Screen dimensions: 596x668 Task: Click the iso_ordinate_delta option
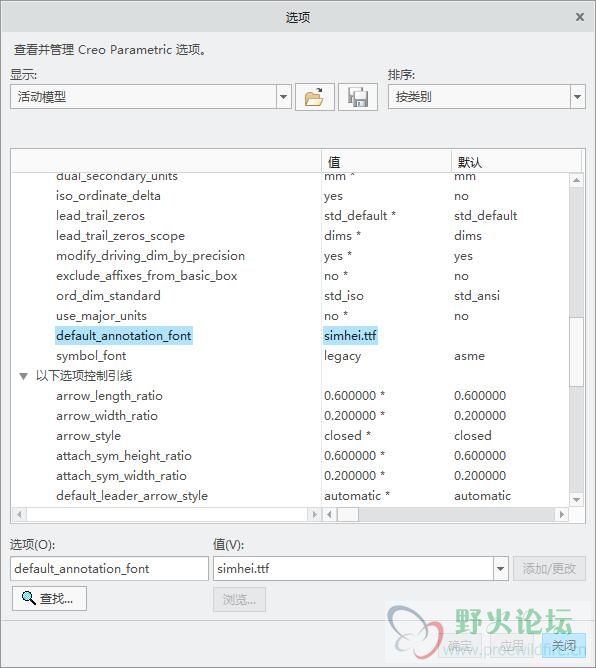108,196
